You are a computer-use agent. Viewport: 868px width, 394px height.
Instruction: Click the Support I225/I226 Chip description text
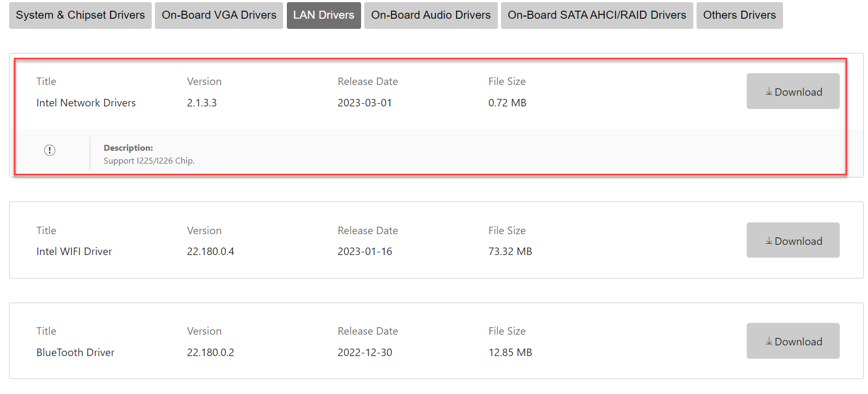point(149,161)
